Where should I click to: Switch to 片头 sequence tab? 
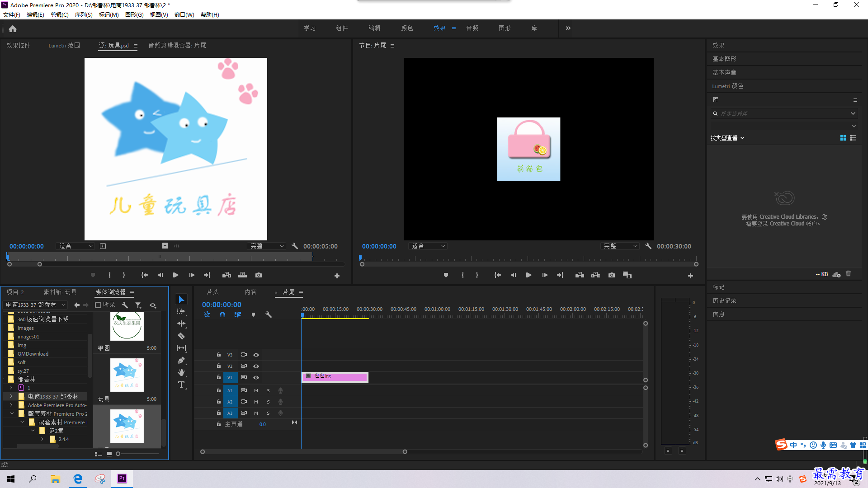(x=212, y=292)
